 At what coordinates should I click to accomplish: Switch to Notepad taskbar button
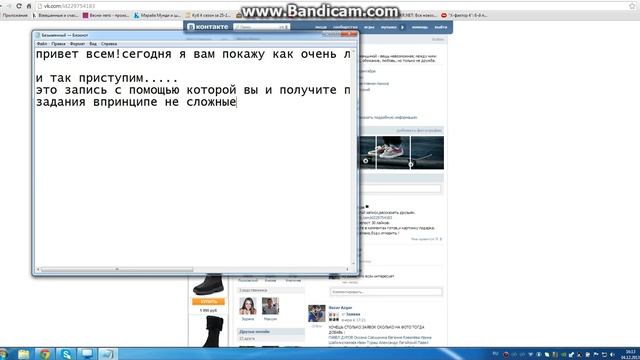[108, 354]
